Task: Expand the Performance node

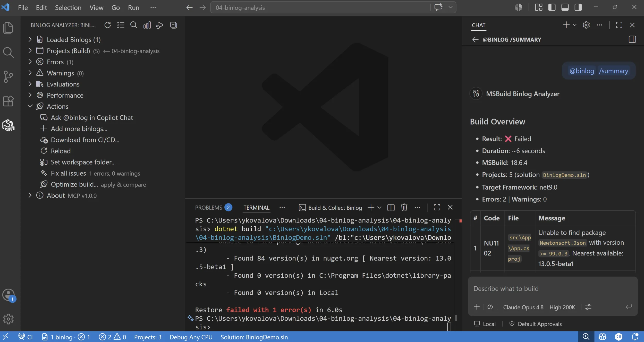Action: (x=30, y=95)
